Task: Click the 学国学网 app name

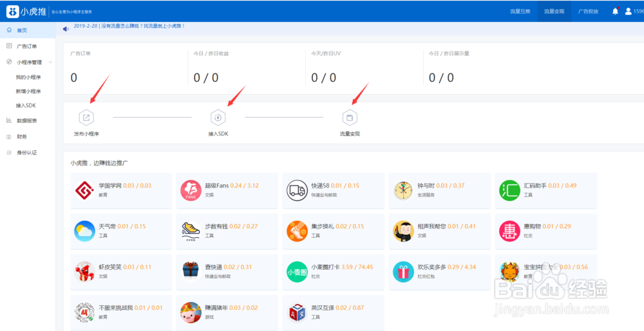Action: pyautogui.click(x=110, y=185)
